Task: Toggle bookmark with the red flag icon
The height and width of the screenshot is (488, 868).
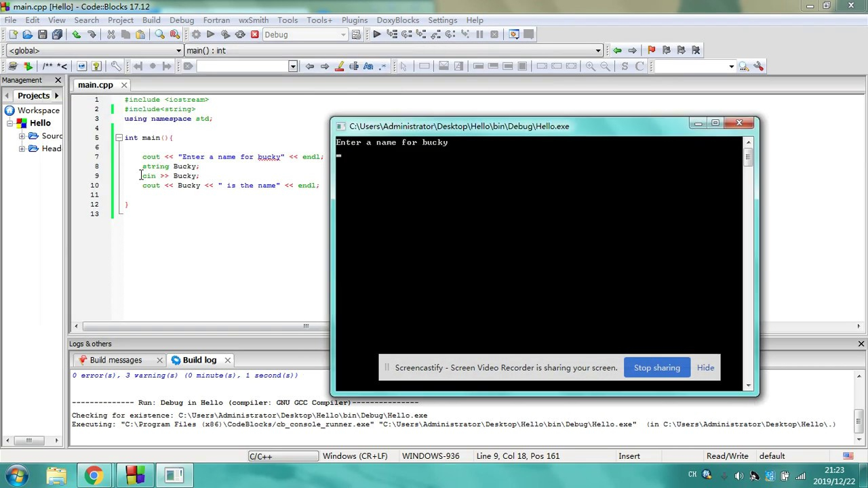Action: point(652,50)
